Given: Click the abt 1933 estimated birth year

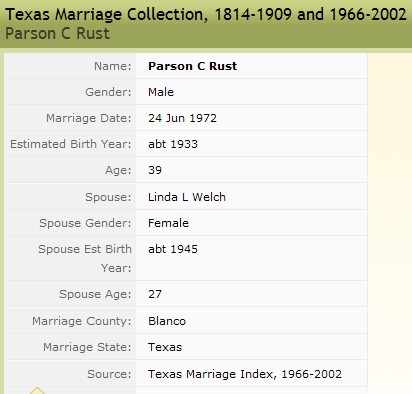Looking at the screenshot, I should (x=173, y=144).
